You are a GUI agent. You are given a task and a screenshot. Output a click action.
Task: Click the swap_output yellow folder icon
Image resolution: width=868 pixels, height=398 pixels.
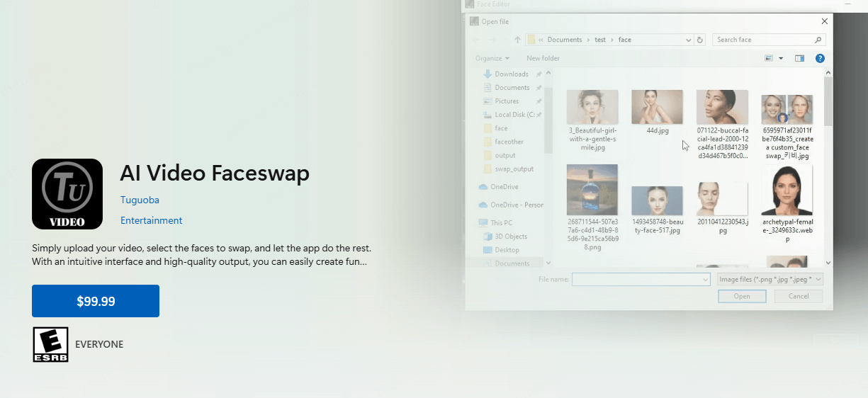[487, 169]
